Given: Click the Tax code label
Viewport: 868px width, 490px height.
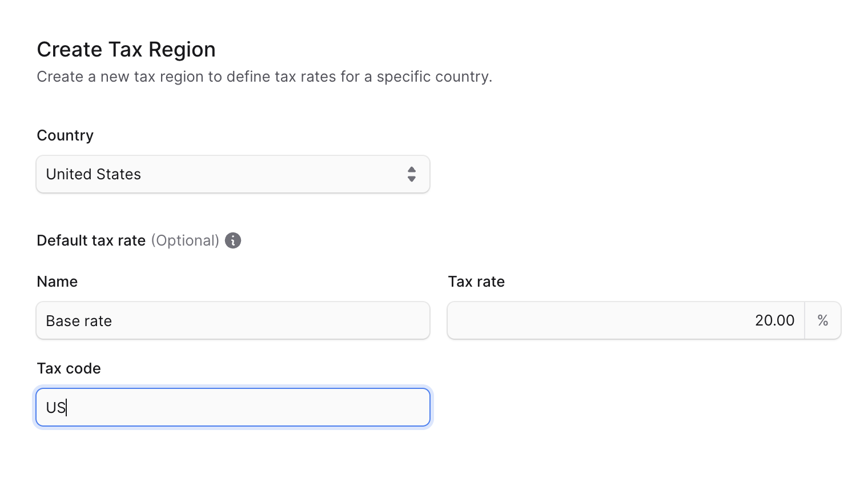Looking at the screenshot, I should click(x=69, y=368).
